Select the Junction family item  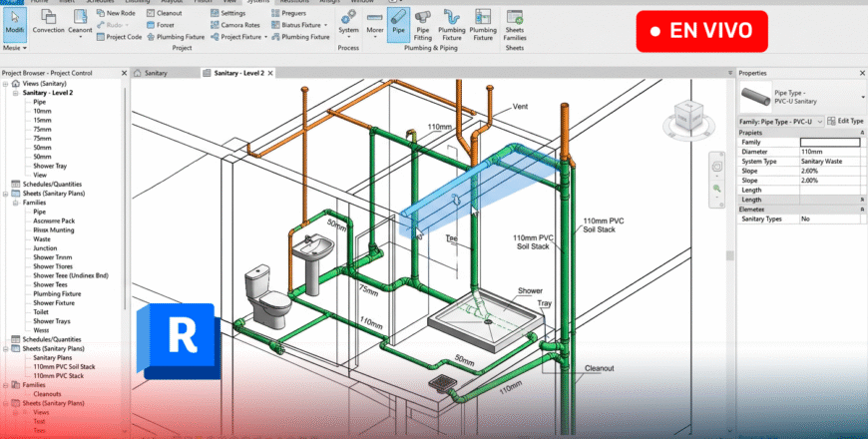(45, 248)
